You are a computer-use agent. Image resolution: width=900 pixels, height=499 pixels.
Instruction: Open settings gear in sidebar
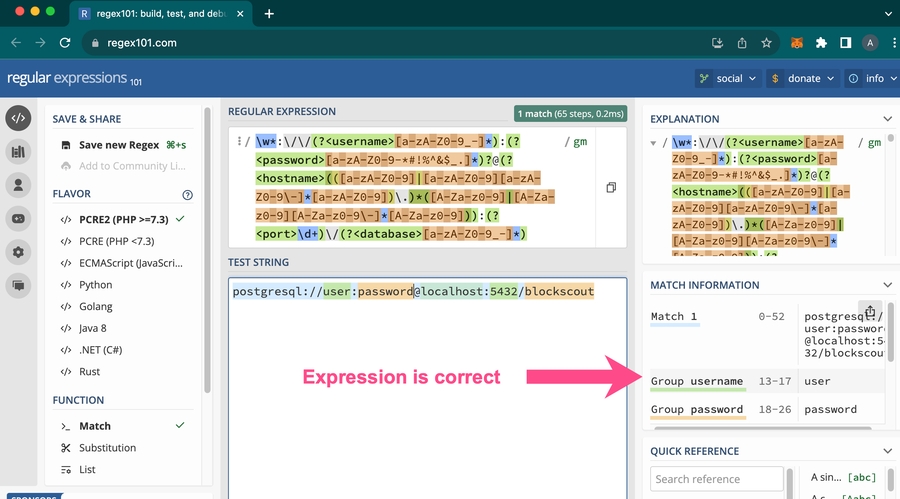pyautogui.click(x=18, y=252)
